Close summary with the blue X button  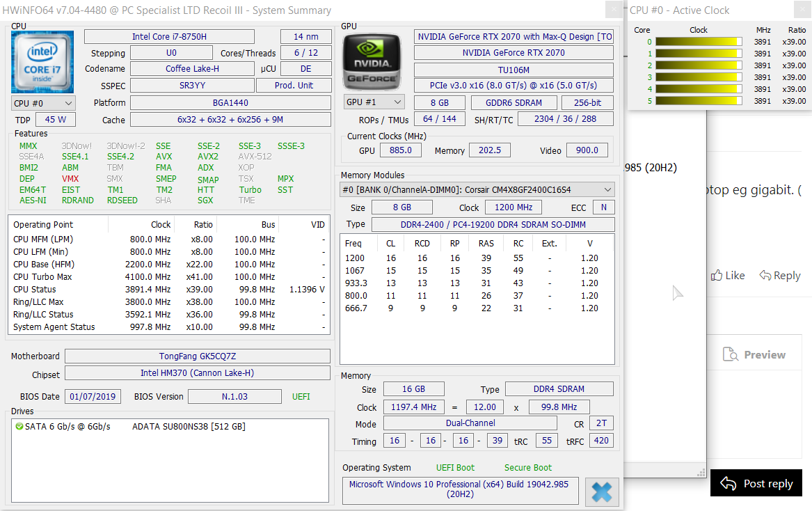pyautogui.click(x=602, y=492)
